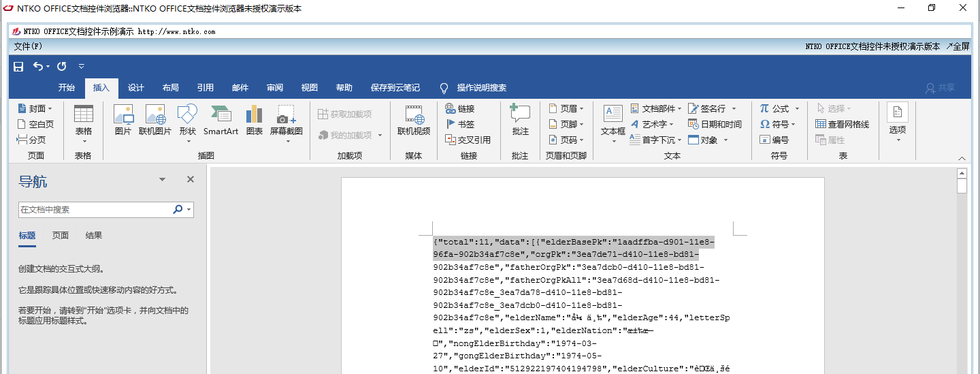This screenshot has height=374, width=980.
Task: Click the Redo icon in quick access toolbar
Action: [x=62, y=66]
